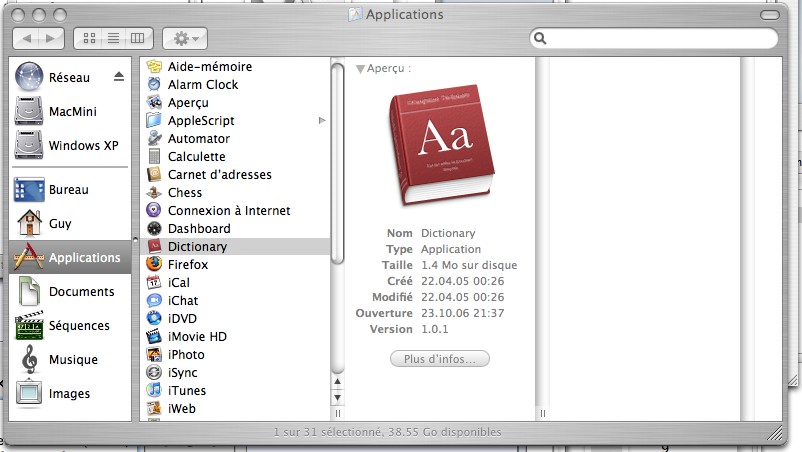Go back with the left arrow button

click(x=27, y=38)
